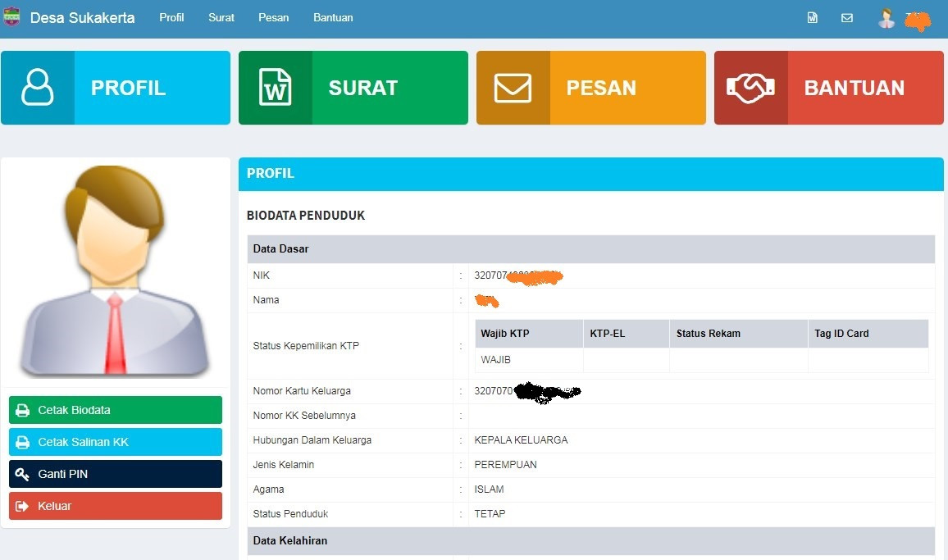This screenshot has width=948, height=560.
Task: Click the Status Penduduk label
Action: [x=291, y=514]
